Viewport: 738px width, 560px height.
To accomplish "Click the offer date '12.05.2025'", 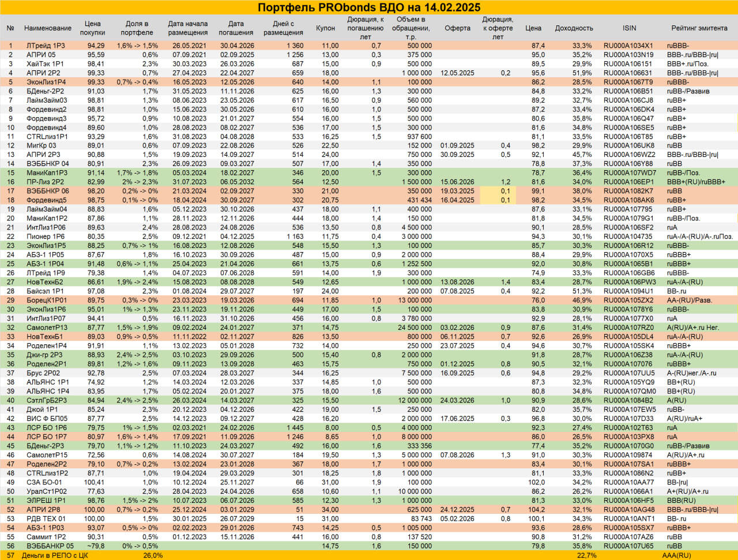I will pos(457,73).
